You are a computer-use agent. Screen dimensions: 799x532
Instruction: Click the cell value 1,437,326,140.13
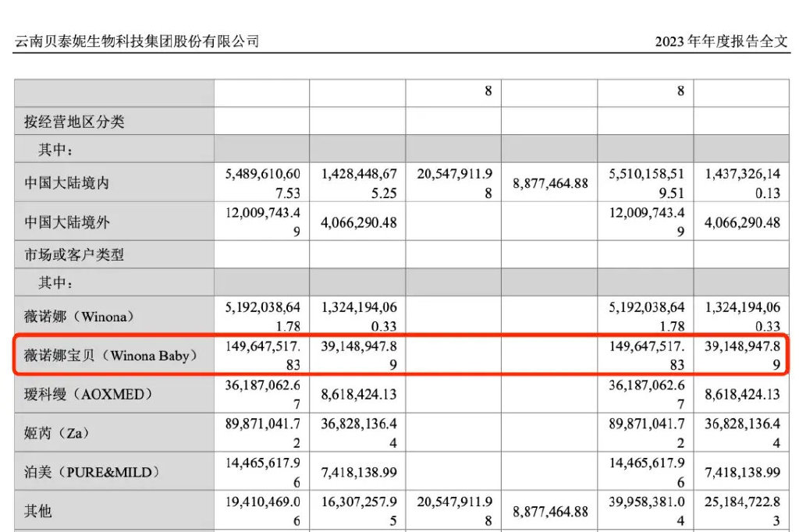pos(743,183)
